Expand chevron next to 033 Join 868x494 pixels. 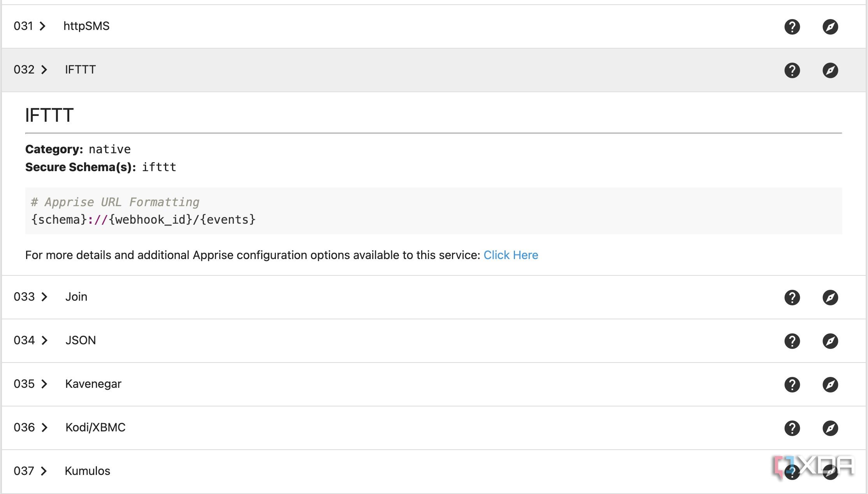[x=44, y=297]
